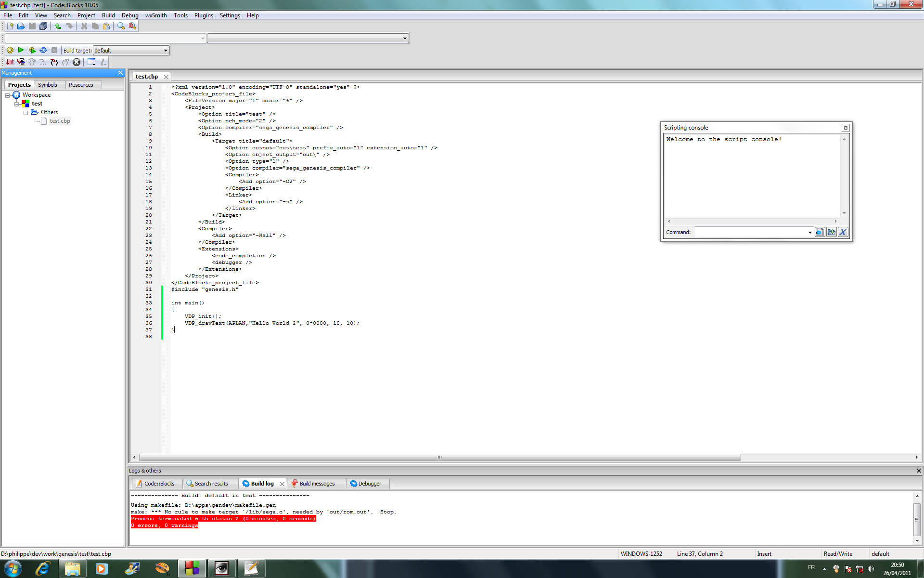924x578 pixels.
Task: Click the Build and run icon
Action: click(x=32, y=50)
